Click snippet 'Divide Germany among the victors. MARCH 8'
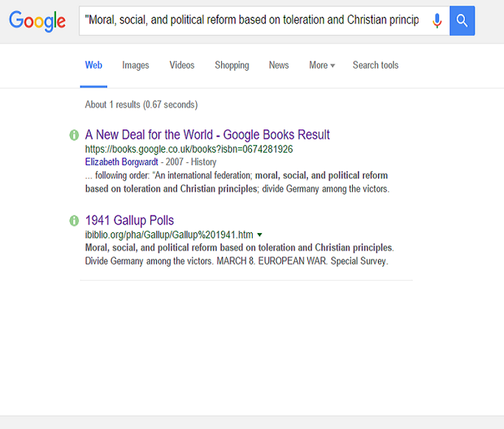Viewport: 504px width, 429px height. pyautogui.click(x=170, y=261)
